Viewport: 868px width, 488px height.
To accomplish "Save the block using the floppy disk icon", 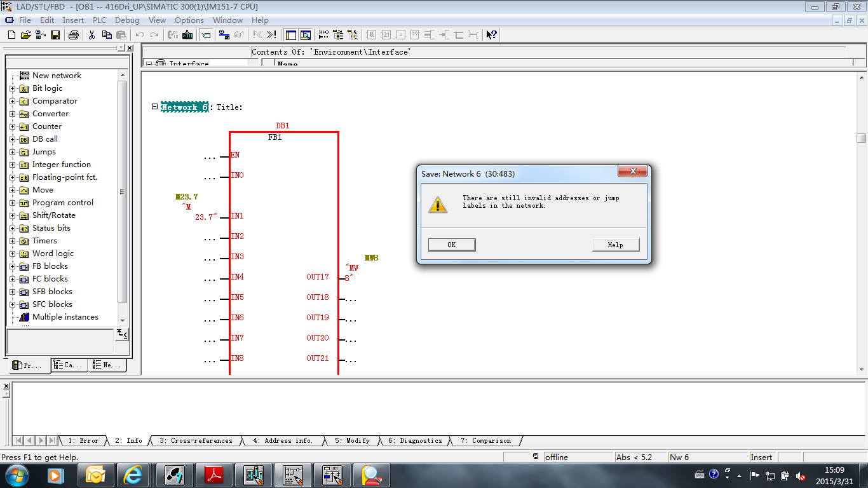I will [x=55, y=35].
